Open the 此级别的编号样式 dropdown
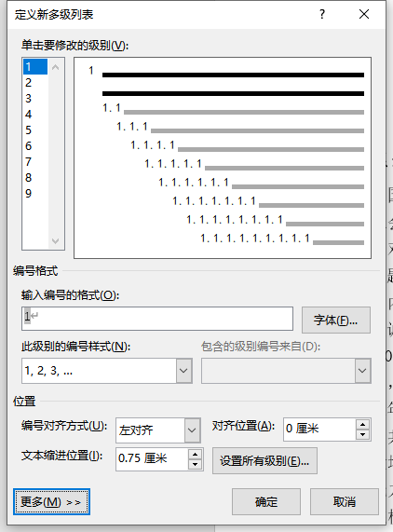Viewport: 393px width, 532px height. [x=183, y=371]
